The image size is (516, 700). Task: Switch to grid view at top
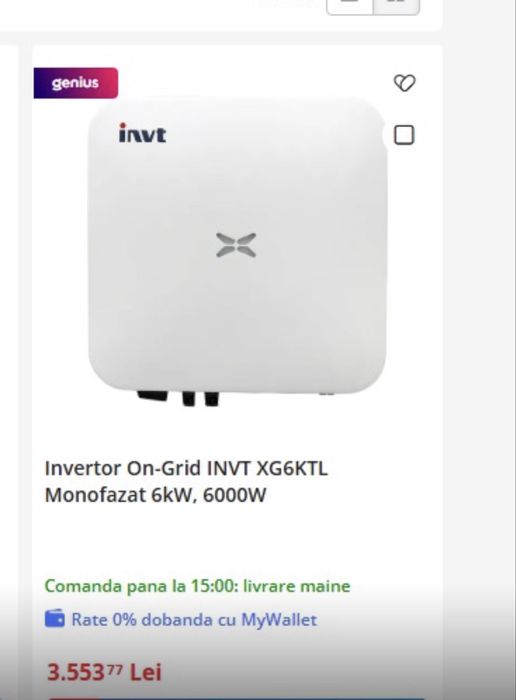pos(396,6)
